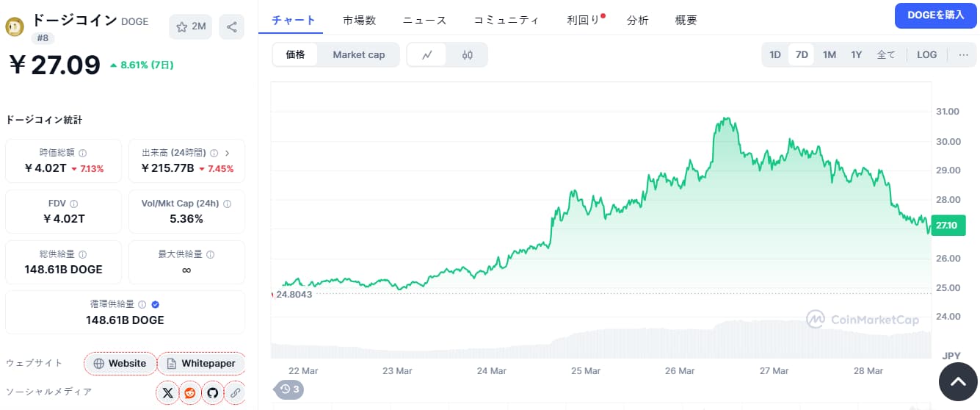Switch to the ニュース tab

click(x=424, y=21)
